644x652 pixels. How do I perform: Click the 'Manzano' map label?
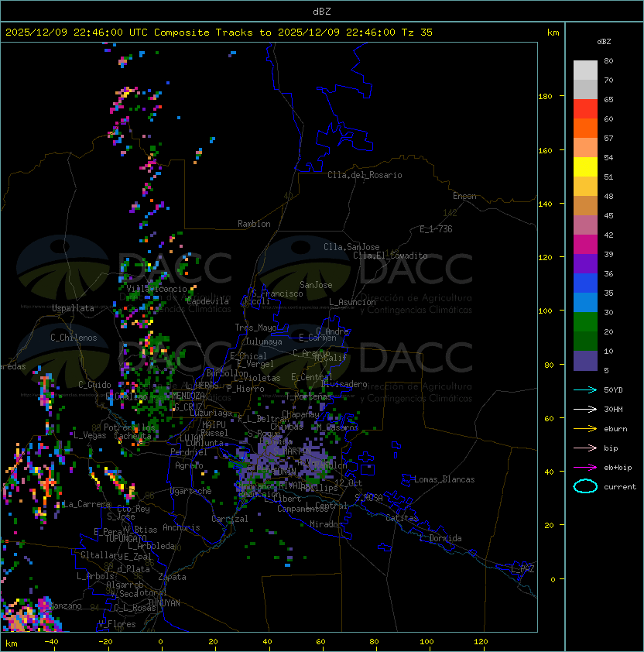[66, 606]
